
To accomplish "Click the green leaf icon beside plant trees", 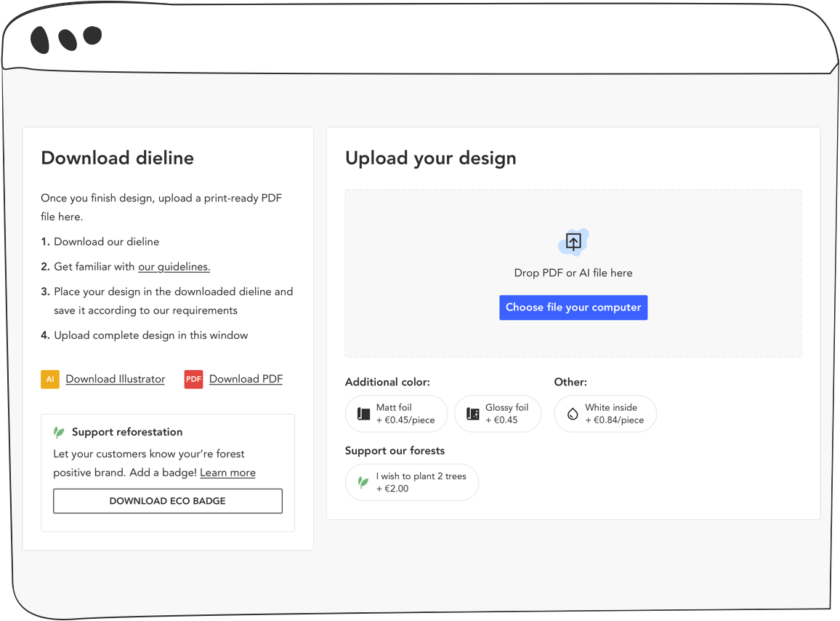I will (363, 482).
